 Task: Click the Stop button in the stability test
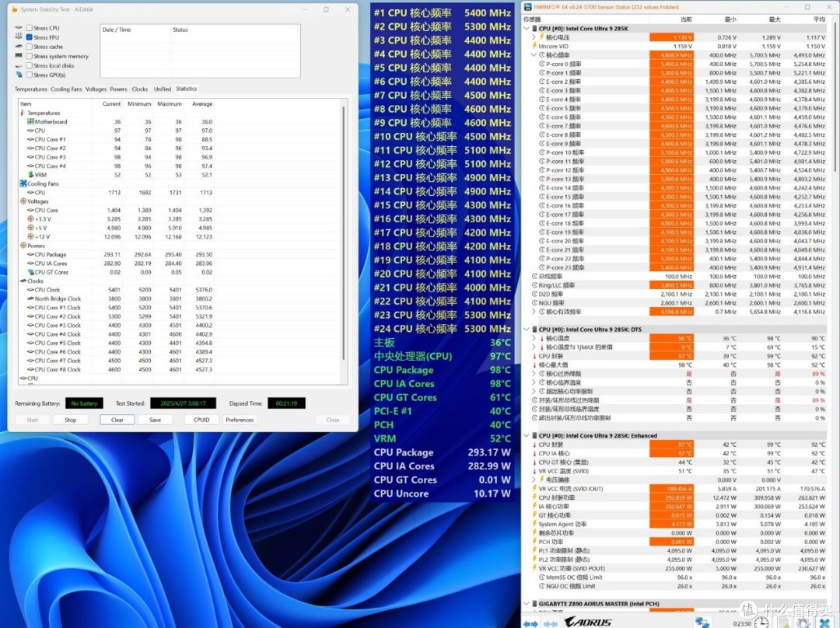click(x=70, y=420)
